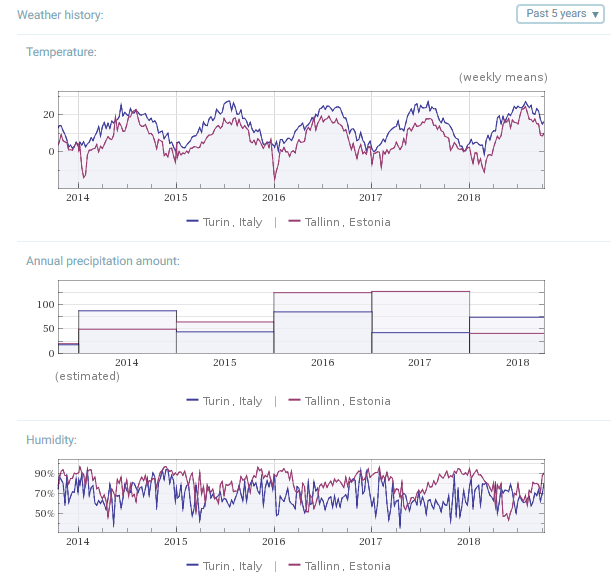Click the 2016 axis label on temperature chart
The height and width of the screenshot is (582, 611).
pyautogui.click(x=274, y=198)
